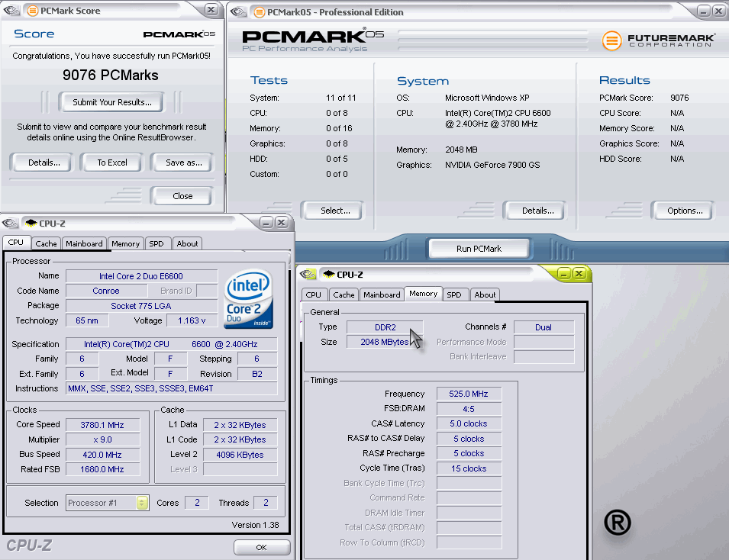Open Mainboard tab in CPU-Z processor window

[84, 243]
